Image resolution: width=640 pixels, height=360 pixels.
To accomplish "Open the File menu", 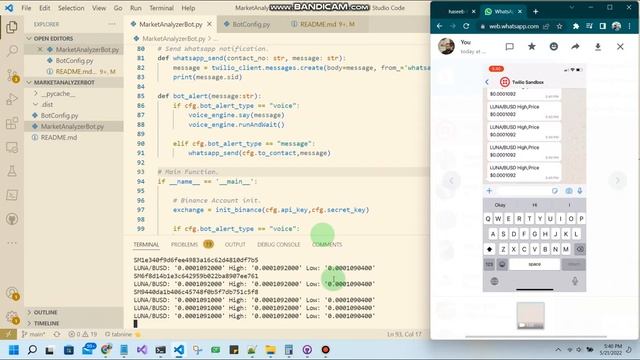I will pos(26,8).
